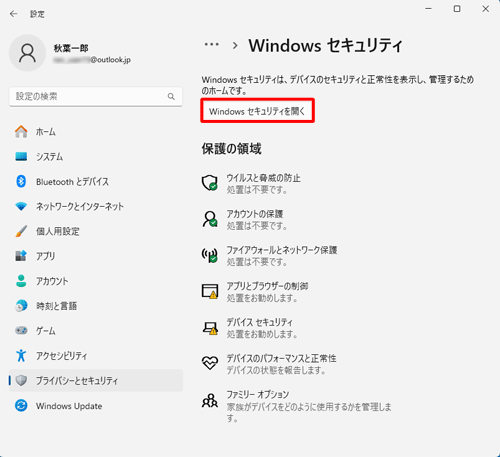The width and height of the screenshot is (500, 457).
Task: Open Bluetooth とデバイス settings
Action: tap(96, 182)
